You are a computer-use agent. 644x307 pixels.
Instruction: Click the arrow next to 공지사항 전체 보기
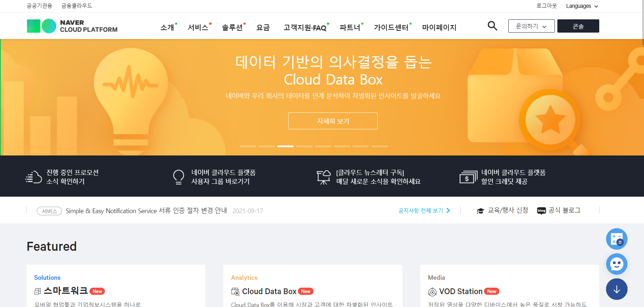tap(448, 211)
